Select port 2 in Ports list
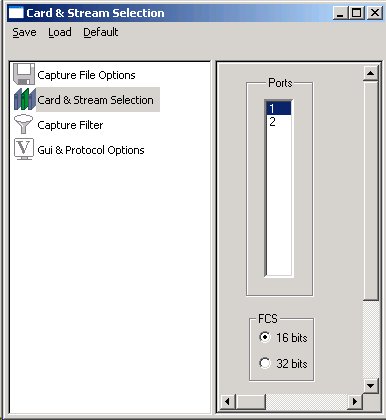386x420 pixels. [x=279, y=122]
